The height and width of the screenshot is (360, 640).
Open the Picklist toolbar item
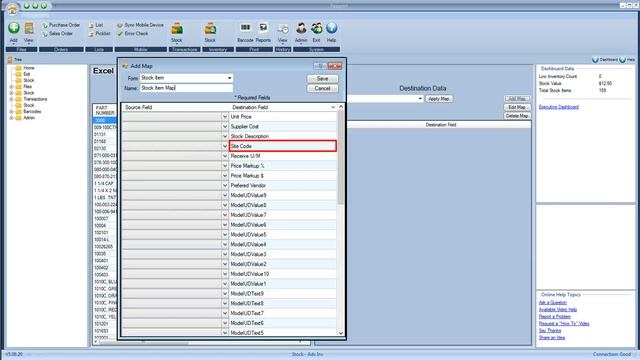pos(100,34)
